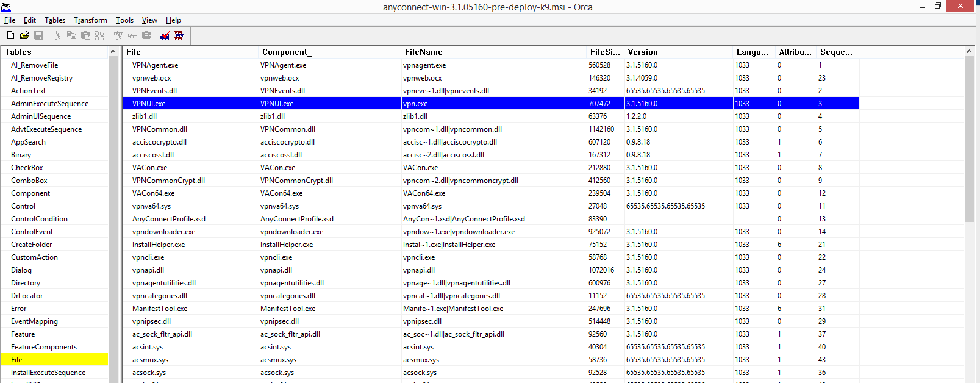Select the FeatureComponents table
980x383 pixels.
point(44,347)
